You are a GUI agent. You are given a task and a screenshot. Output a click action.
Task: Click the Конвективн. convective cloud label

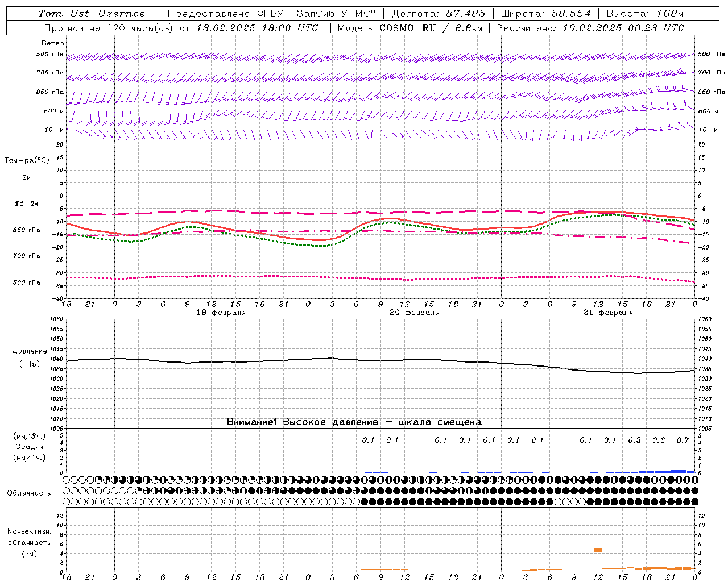pos(29,531)
